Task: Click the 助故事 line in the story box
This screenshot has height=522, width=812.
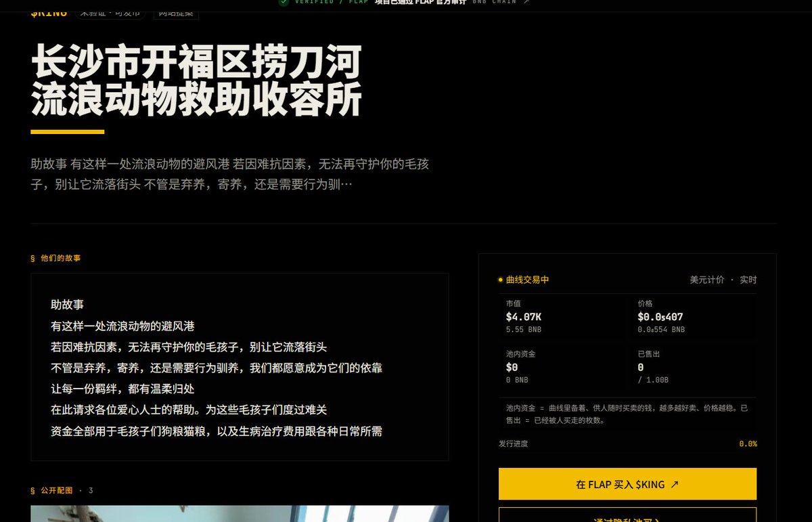Action: point(67,305)
